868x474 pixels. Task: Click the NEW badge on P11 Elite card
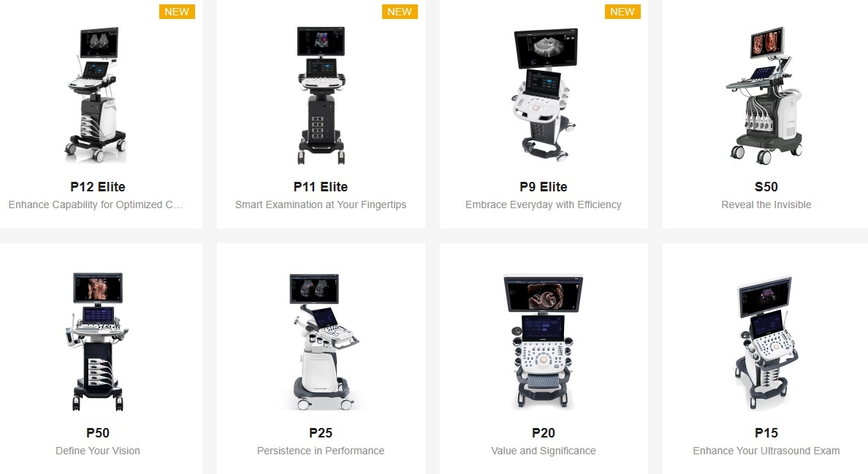400,12
